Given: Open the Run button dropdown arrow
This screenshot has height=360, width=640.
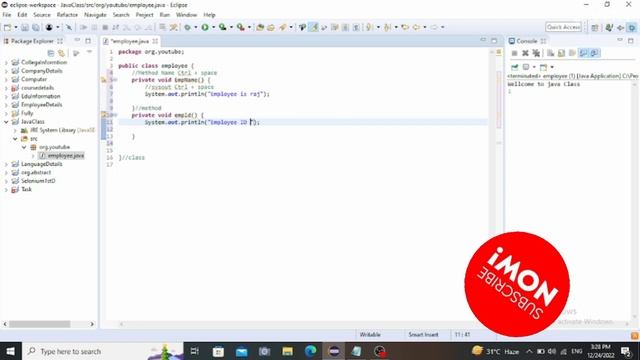Looking at the screenshot, I should pos(213,27).
